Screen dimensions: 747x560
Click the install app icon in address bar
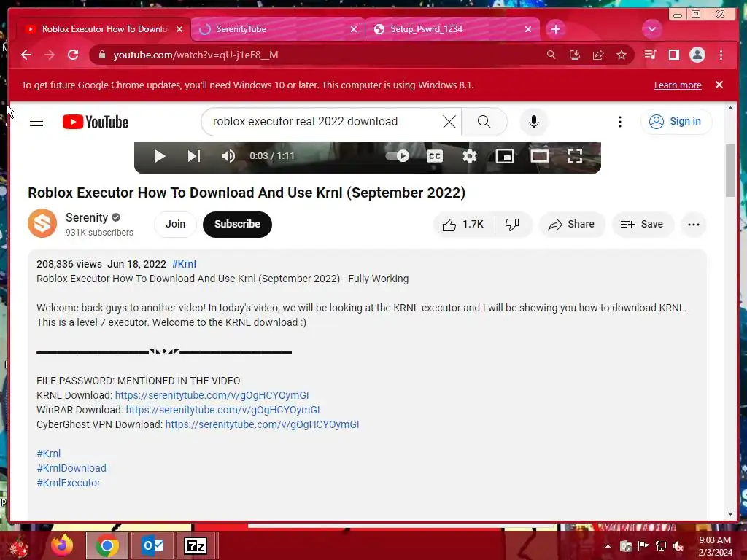tap(575, 55)
